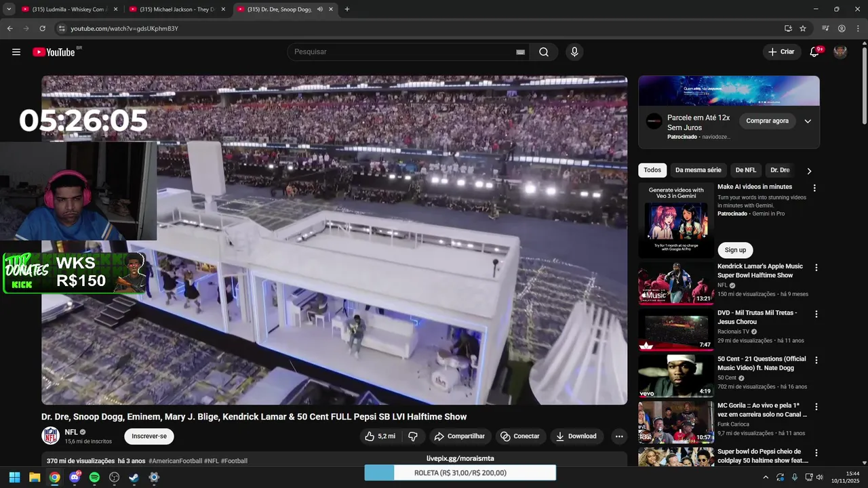Reload the page in Chrome
This screenshot has width=868, height=488.
click(x=42, y=28)
